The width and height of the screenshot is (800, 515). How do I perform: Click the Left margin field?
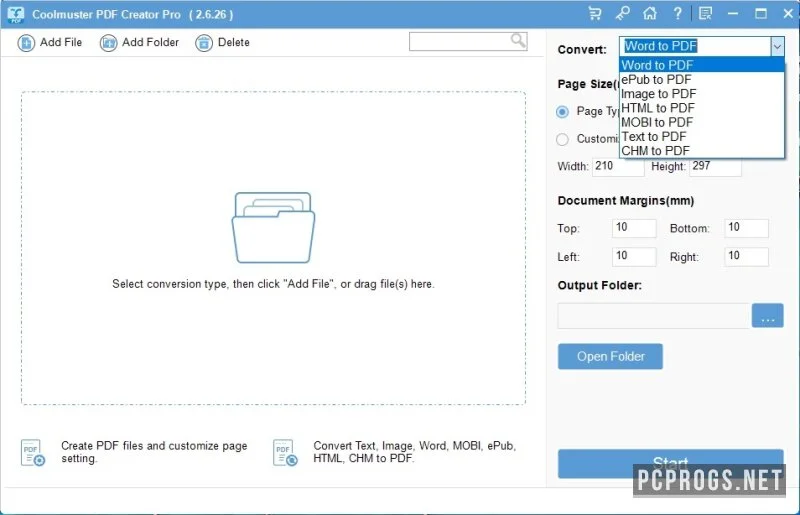(634, 257)
